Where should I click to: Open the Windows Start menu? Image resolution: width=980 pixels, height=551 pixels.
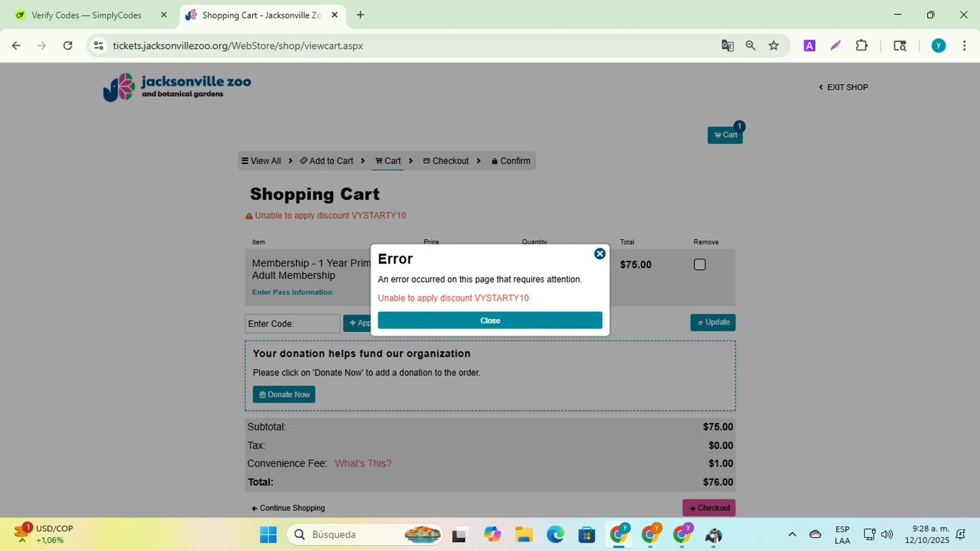[269, 535]
